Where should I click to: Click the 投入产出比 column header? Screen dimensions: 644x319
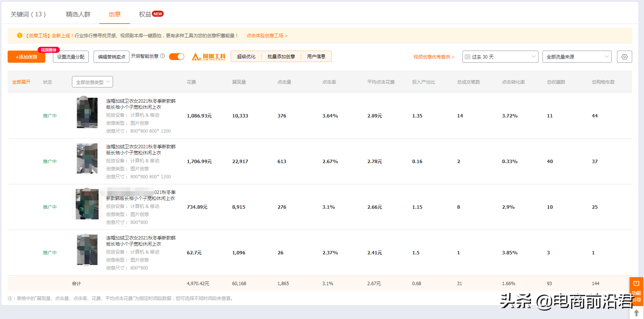(424, 82)
